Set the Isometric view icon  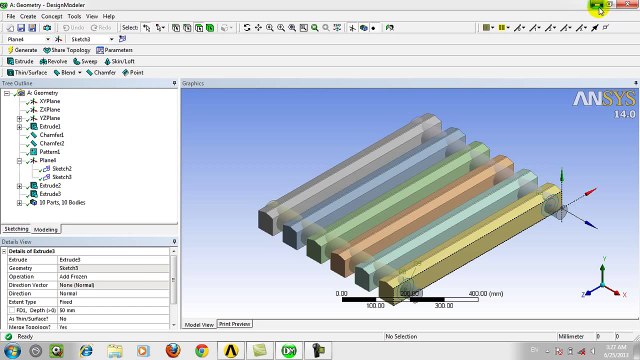(x=337, y=28)
